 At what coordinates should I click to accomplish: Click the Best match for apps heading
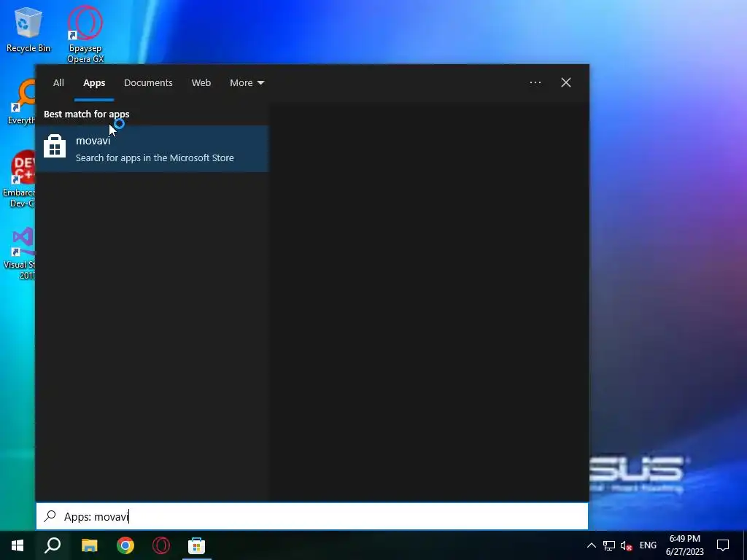coord(87,114)
